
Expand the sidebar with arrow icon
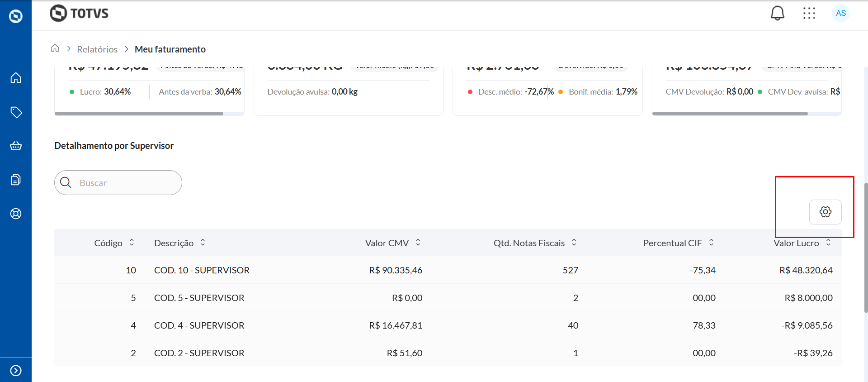pos(16,371)
